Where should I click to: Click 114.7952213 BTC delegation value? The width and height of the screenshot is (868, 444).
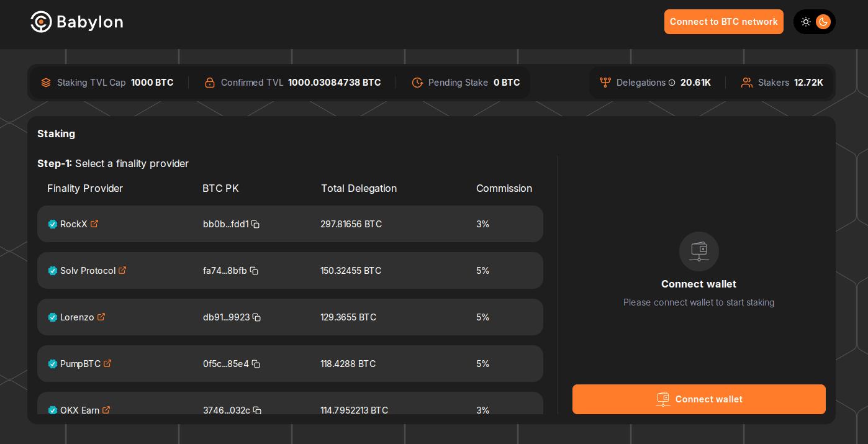[x=355, y=410]
